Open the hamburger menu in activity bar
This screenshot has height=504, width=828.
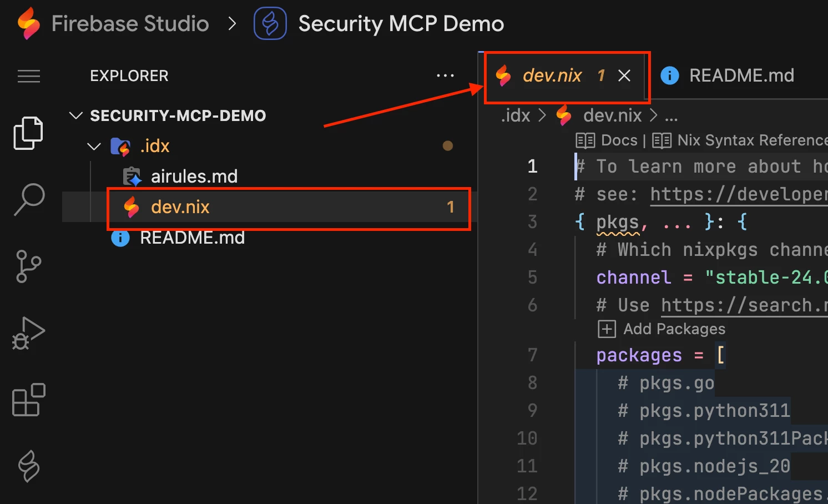pos(29,76)
